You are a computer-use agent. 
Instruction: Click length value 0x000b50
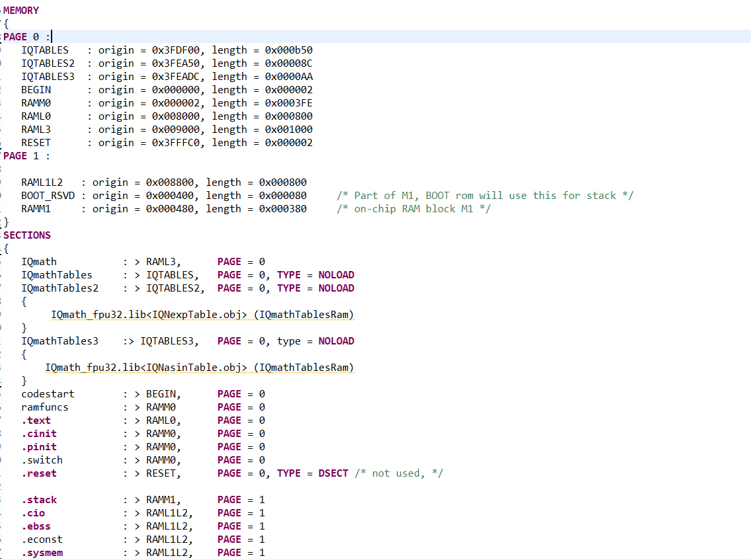pyautogui.click(x=289, y=50)
